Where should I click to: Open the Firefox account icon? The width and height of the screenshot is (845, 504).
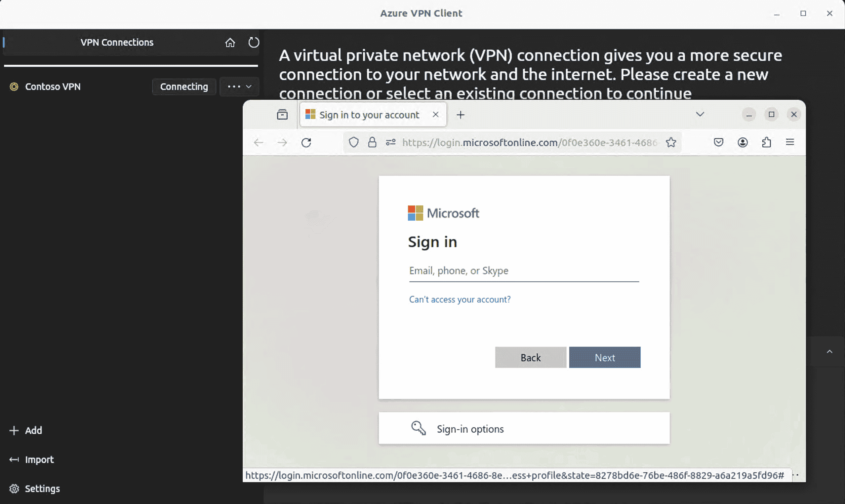click(x=742, y=142)
